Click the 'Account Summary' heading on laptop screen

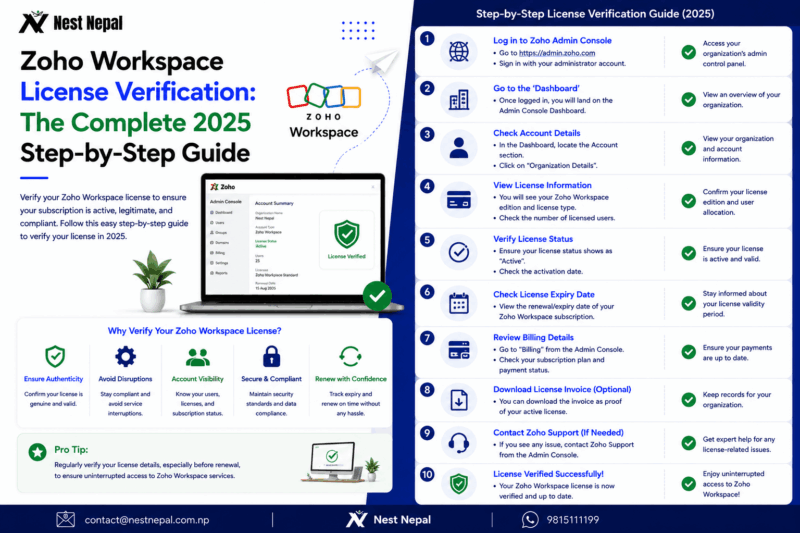pos(274,203)
